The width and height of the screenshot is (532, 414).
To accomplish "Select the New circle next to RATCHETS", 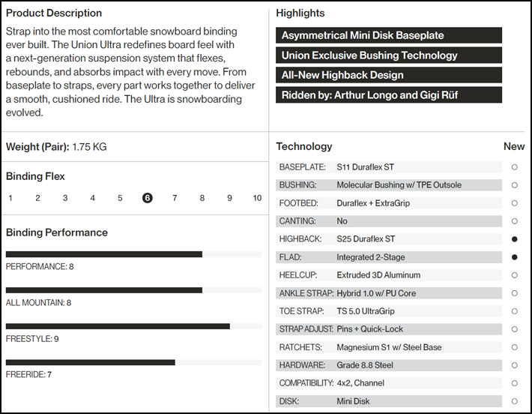I will [515, 347].
